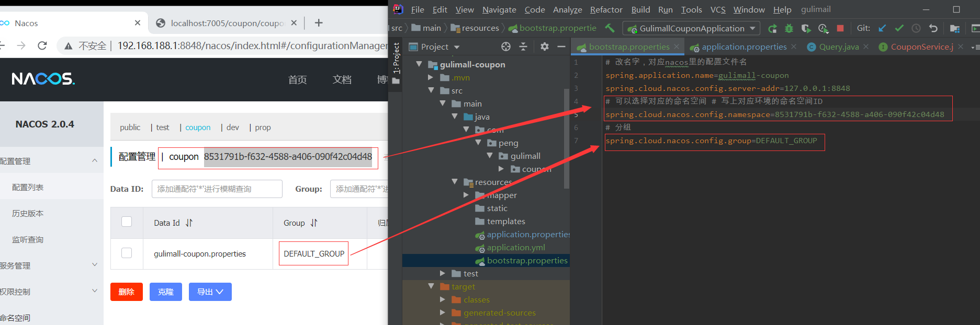
Task: Open the Project Structure icon in toolbar
Action: (x=955, y=28)
